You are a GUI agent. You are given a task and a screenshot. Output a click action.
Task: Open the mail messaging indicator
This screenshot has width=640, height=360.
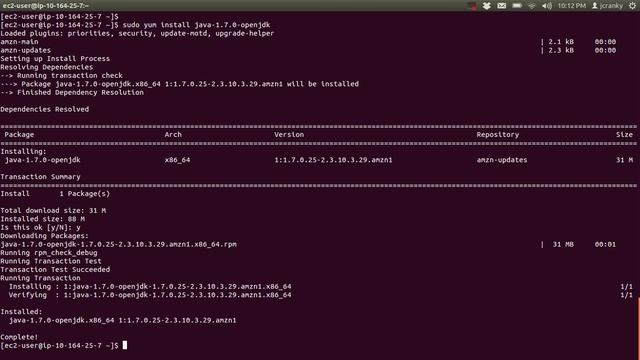(x=502, y=6)
